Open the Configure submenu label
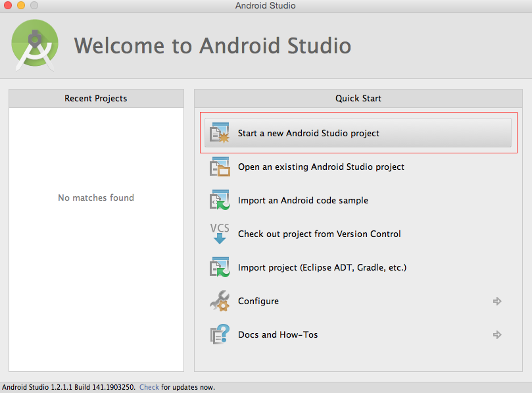Viewport: 532px width, 393px height. pyautogui.click(x=258, y=301)
